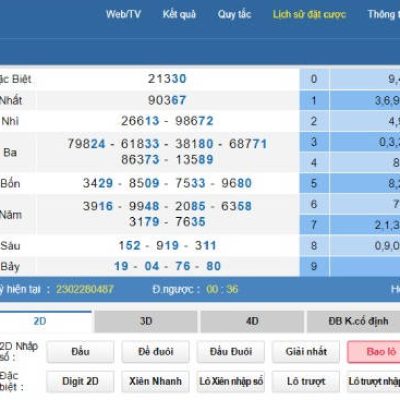Click fourth prize number 7533
400x400 pixels.
(x=191, y=183)
